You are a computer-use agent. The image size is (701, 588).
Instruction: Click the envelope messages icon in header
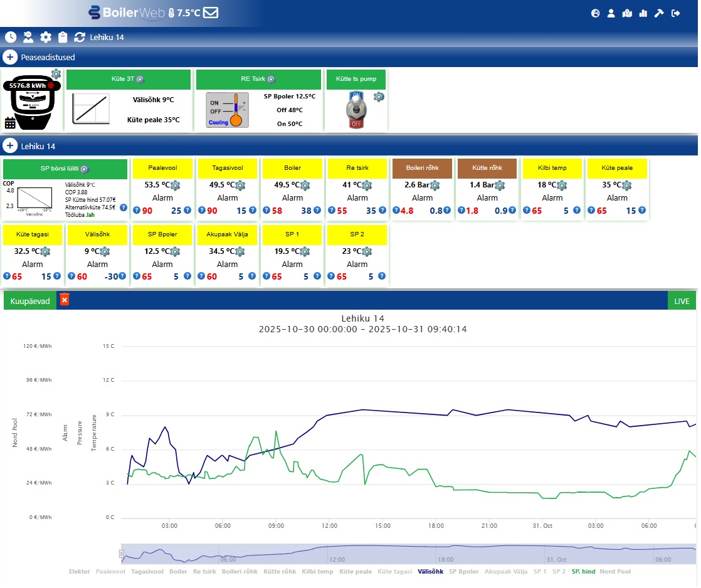click(211, 13)
